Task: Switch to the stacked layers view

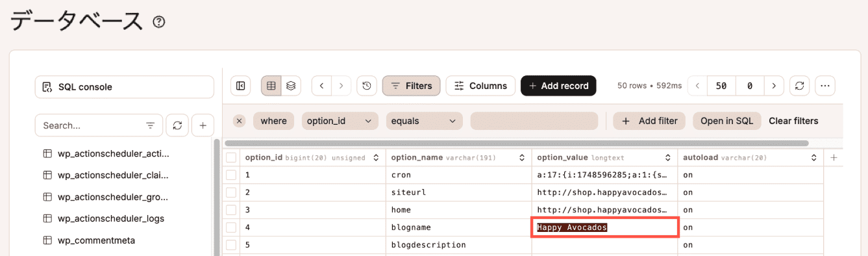Action: coord(291,86)
